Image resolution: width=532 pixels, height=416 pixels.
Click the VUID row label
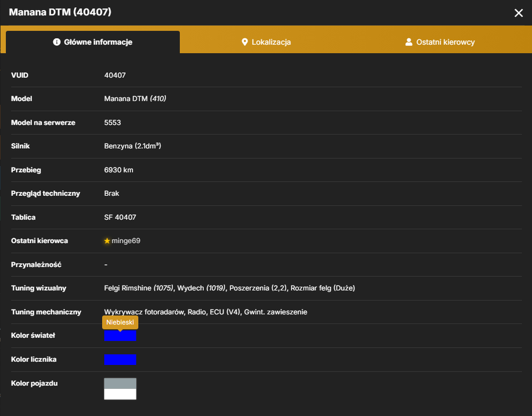(x=19, y=75)
